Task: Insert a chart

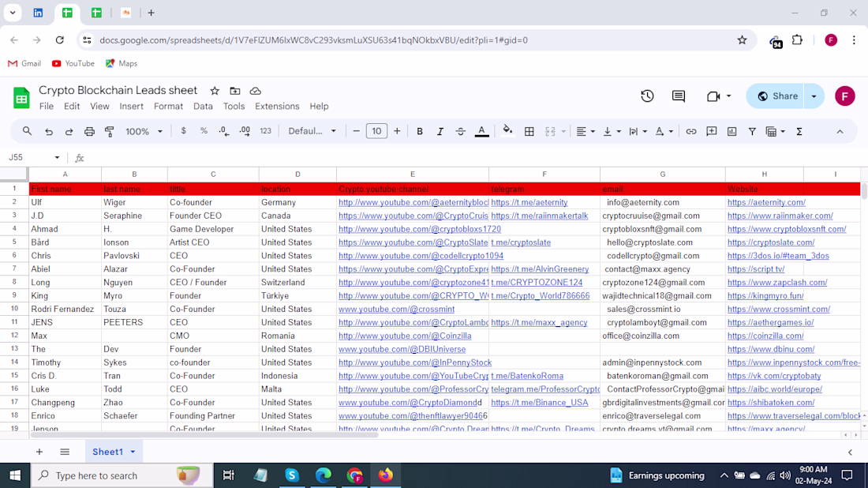Action: pyautogui.click(x=731, y=131)
